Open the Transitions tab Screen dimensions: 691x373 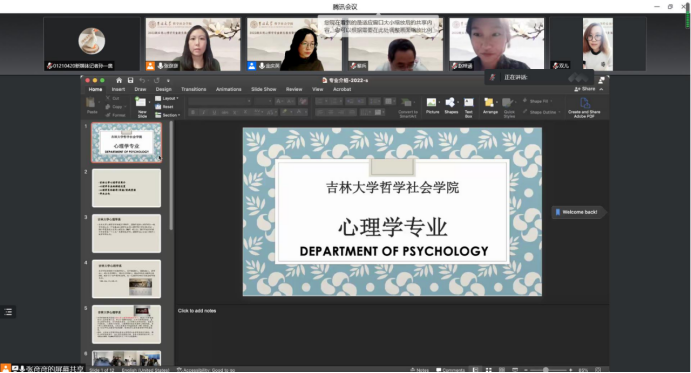193,89
